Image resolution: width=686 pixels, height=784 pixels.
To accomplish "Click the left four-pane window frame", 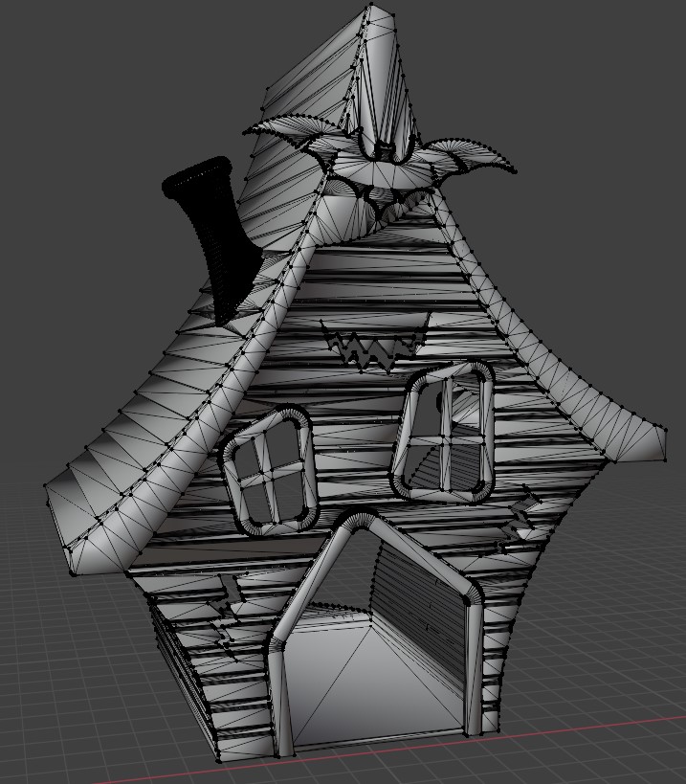I will click(271, 471).
